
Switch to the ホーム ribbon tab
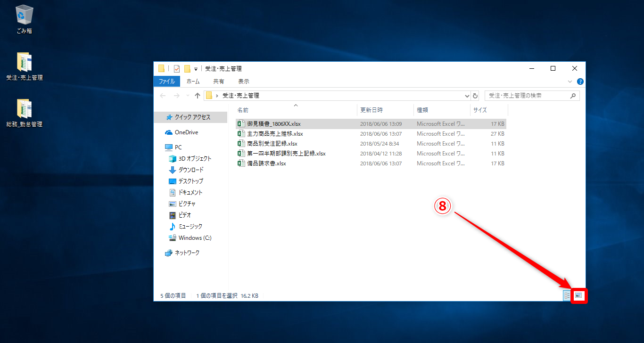pos(193,82)
